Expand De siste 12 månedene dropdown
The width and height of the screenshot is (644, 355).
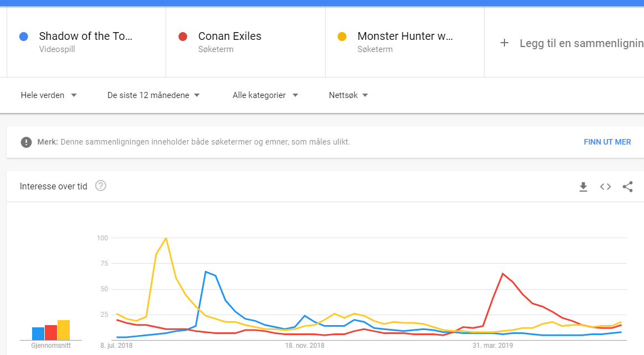pyautogui.click(x=153, y=95)
